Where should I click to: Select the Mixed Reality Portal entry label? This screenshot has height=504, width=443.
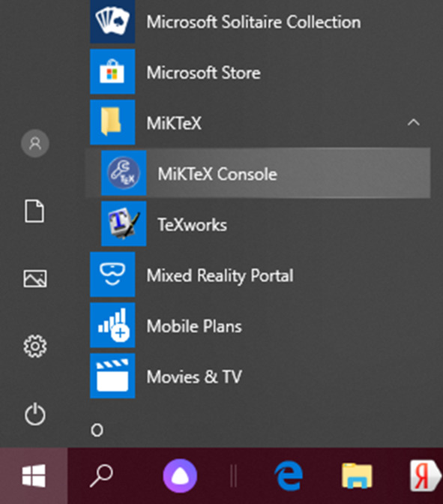(x=220, y=276)
